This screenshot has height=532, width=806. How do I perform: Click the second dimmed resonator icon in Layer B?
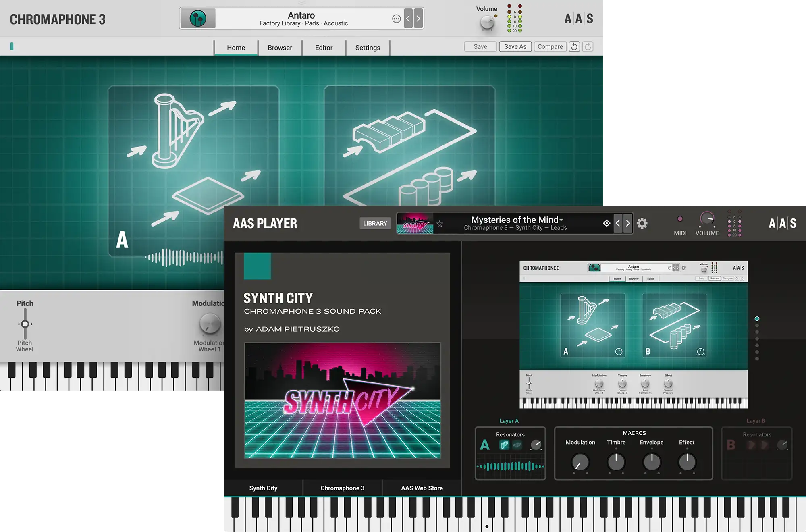764,445
